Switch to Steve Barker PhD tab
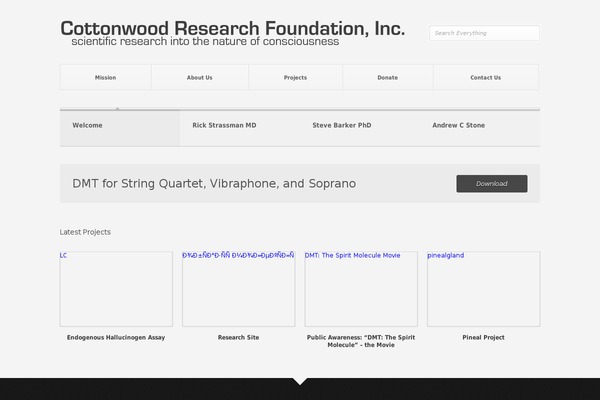The height and width of the screenshot is (400, 600). [360, 128]
